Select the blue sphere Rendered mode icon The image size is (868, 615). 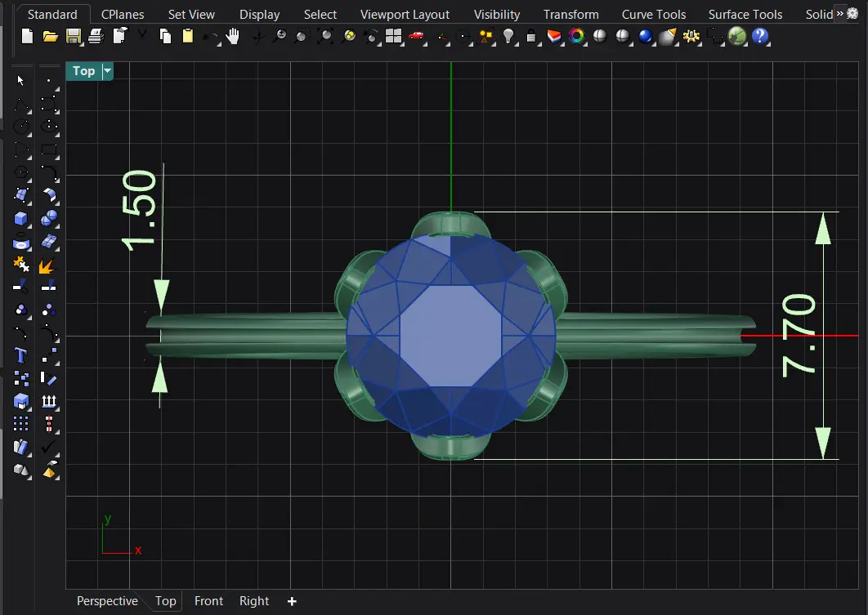[x=646, y=37]
